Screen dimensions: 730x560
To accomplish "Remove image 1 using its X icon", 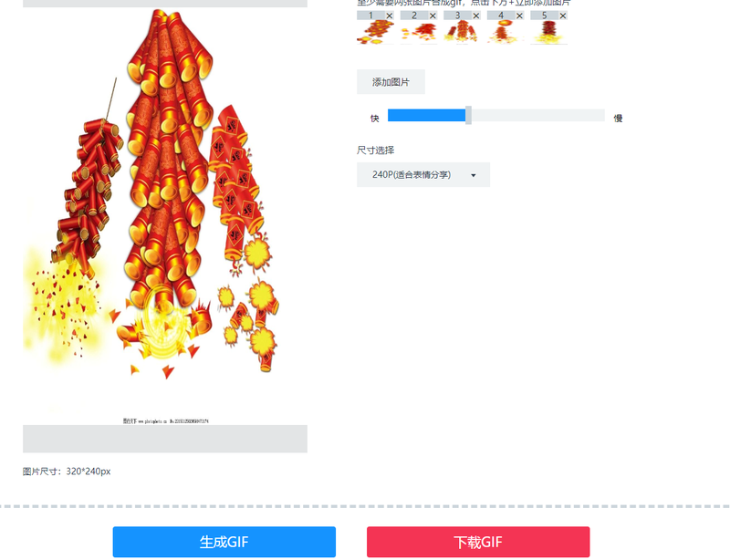I will click(x=390, y=16).
